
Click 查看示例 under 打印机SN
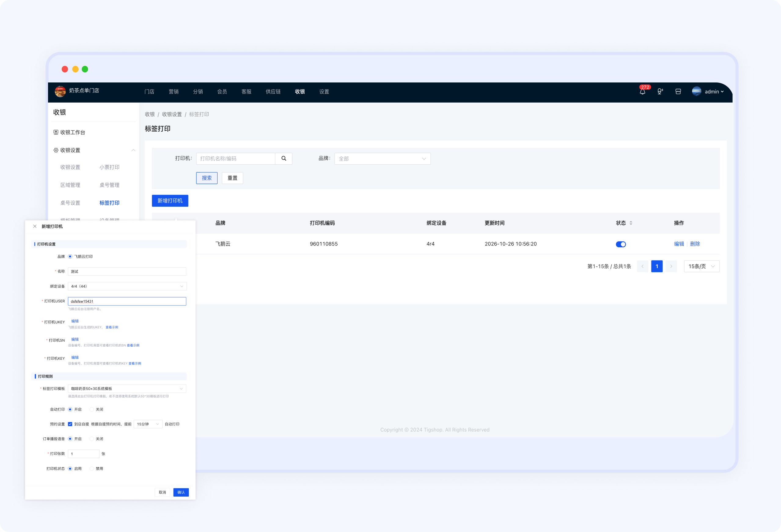(x=133, y=345)
